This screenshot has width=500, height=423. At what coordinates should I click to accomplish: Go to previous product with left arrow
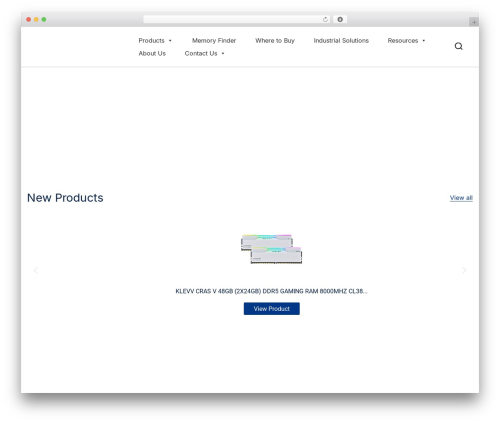point(36,270)
